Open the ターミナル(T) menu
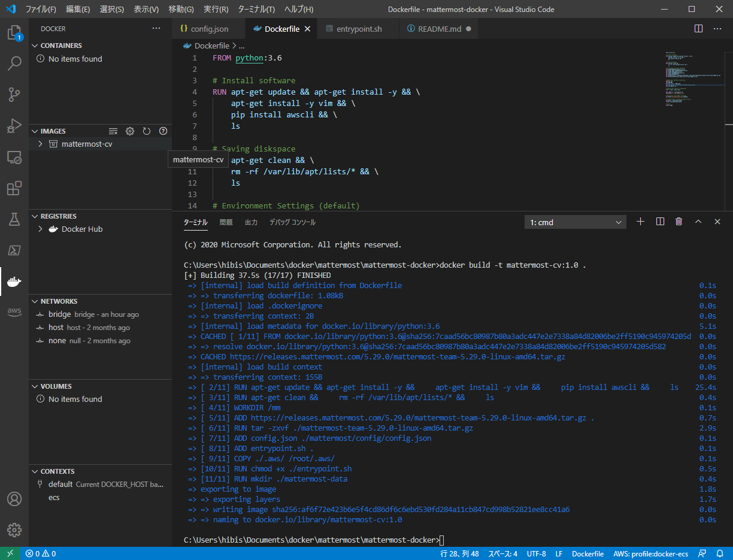The width and height of the screenshot is (733, 560). pos(256,9)
